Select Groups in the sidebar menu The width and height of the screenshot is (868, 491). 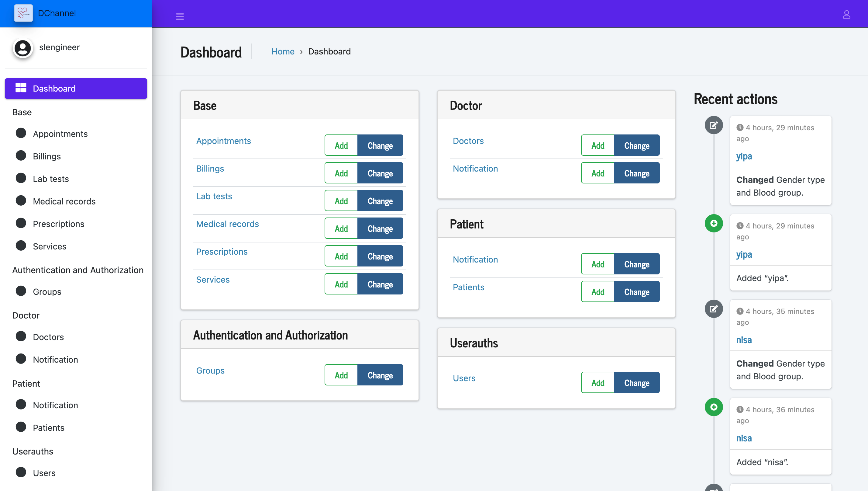(x=47, y=291)
